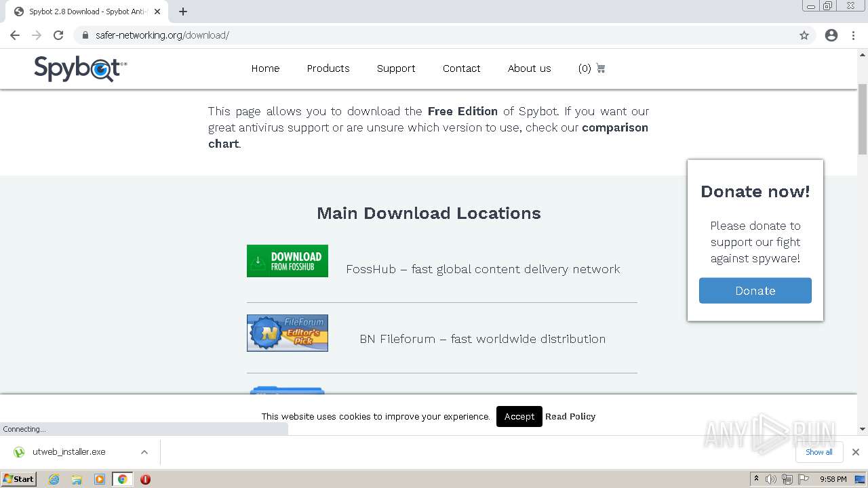Open the Chrome three-dot menu
Screen dimensions: 868x488
[x=853, y=35]
